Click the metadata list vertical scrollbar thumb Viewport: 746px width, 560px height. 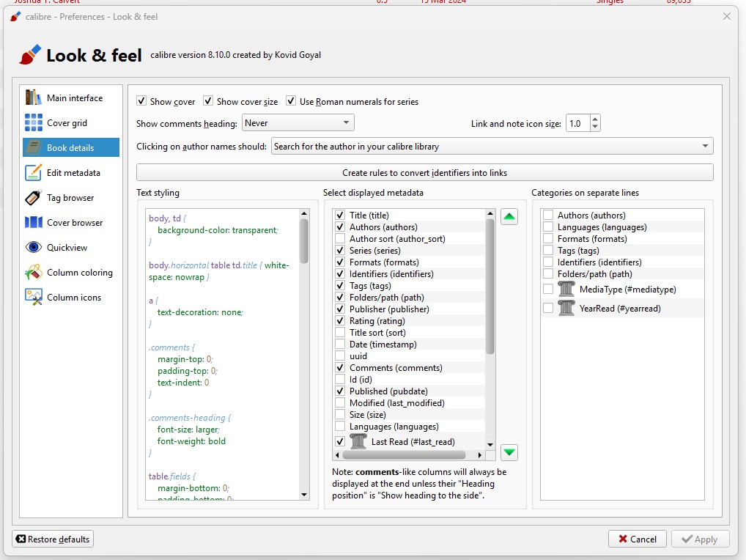tap(490, 286)
